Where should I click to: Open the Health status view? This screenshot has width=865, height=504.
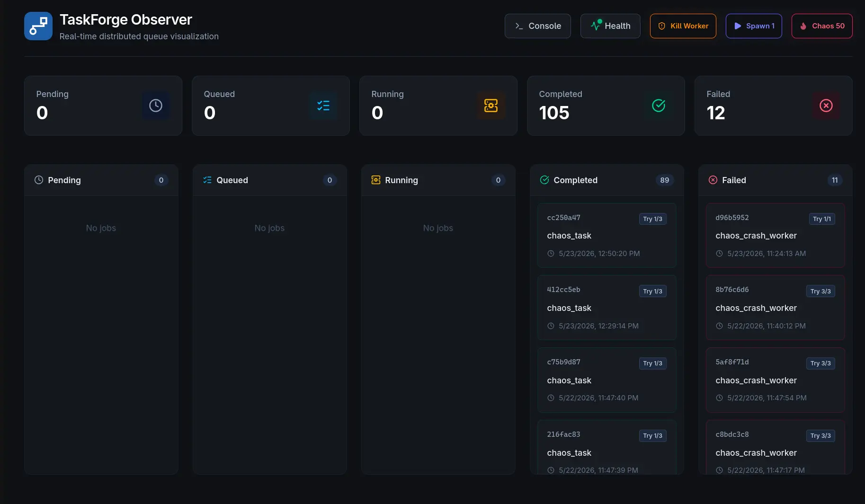(610, 26)
